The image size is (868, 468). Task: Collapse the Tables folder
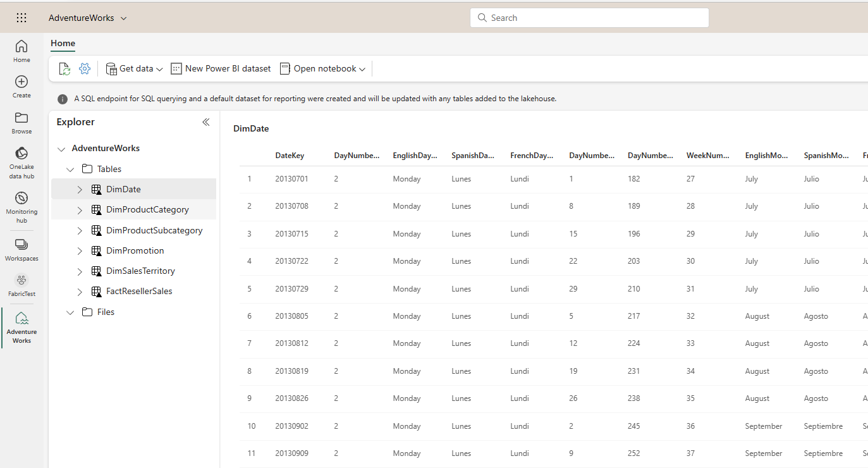(70, 169)
